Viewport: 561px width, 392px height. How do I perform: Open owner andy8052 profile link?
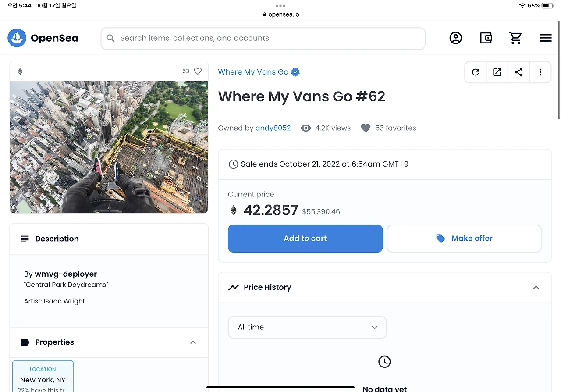click(x=273, y=128)
